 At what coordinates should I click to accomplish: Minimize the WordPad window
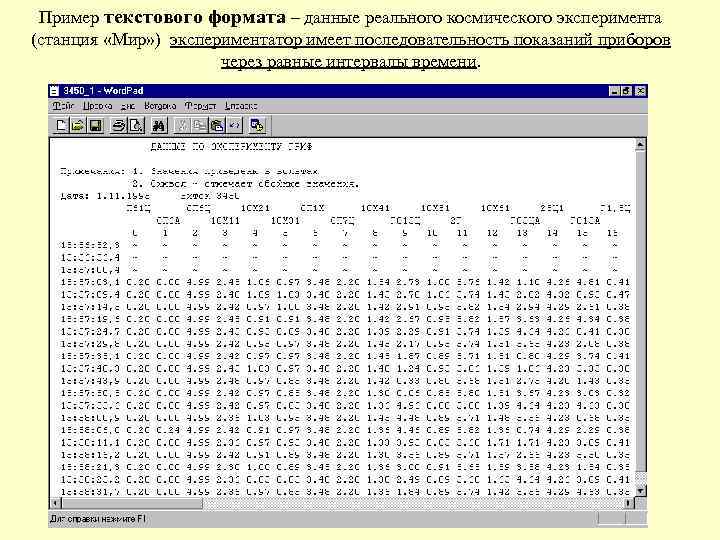[614, 91]
